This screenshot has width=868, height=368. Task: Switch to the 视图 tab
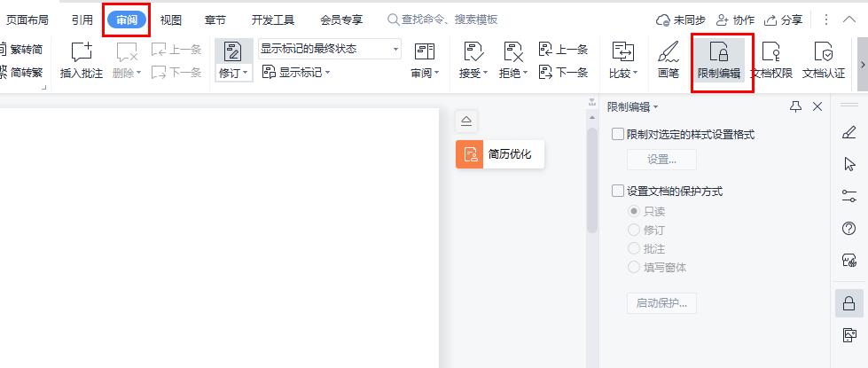(170, 20)
